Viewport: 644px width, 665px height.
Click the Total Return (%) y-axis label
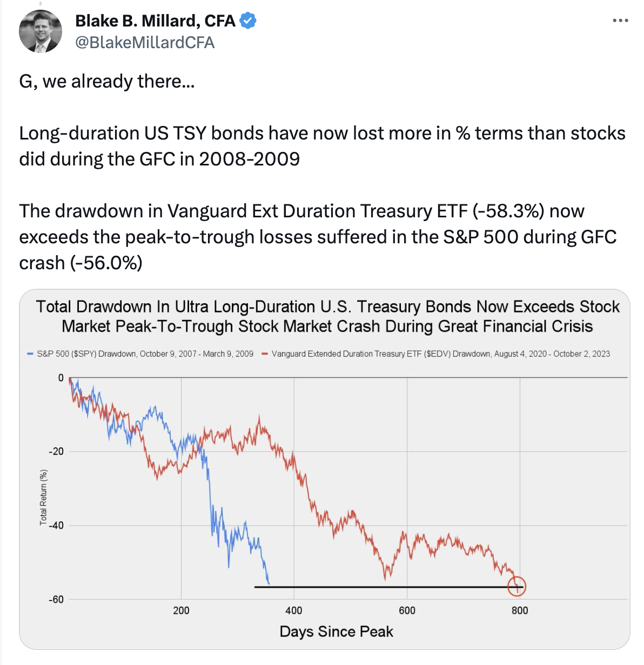43,497
